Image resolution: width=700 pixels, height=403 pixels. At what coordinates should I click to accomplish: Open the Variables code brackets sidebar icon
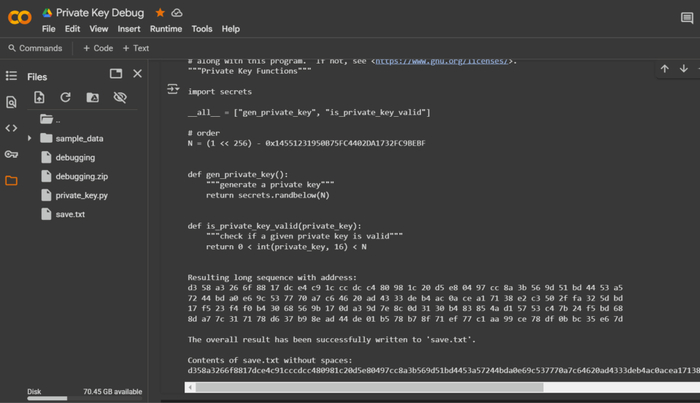(x=11, y=128)
